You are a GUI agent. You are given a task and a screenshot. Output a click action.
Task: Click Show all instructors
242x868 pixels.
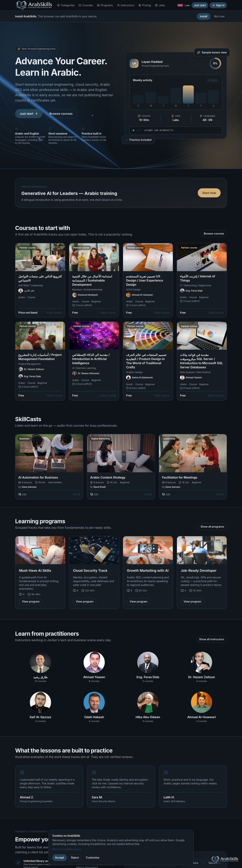point(212,639)
